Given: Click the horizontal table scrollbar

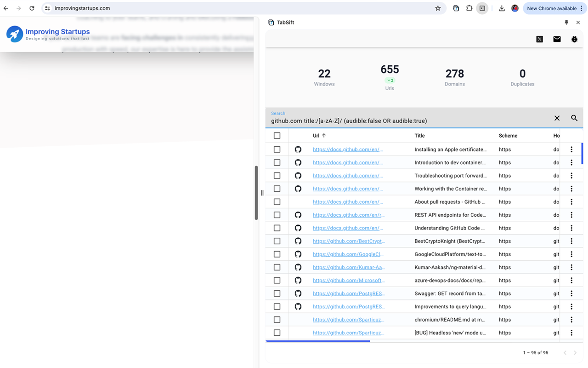Looking at the screenshot, I should pyautogui.click(x=318, y=341).
